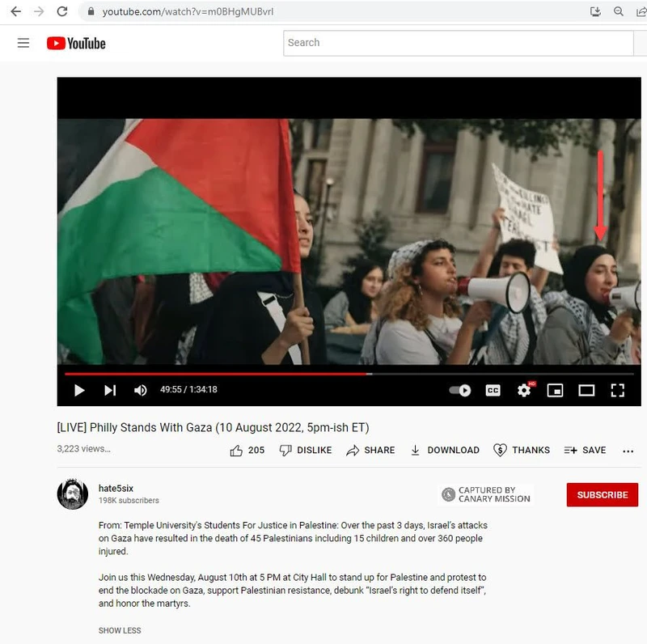Toggle Autoplay off
The image size is (647, 644).
click(x=461, y=390)
